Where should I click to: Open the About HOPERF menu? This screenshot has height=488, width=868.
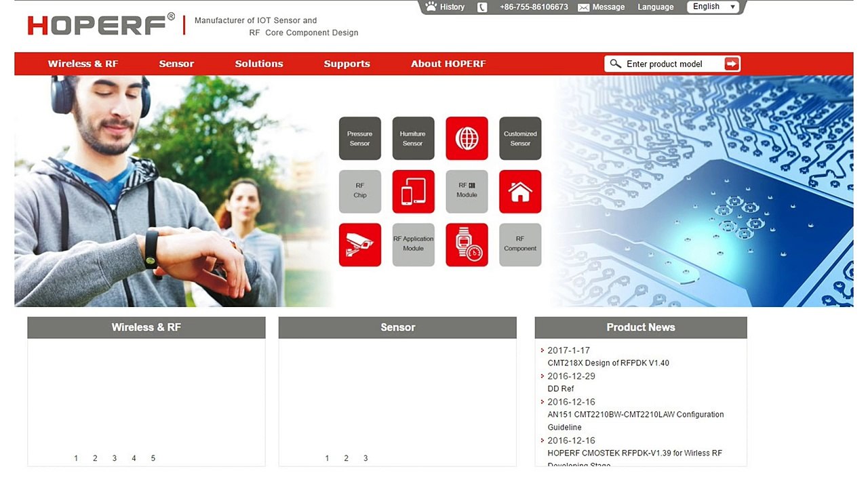[x=448, y=64]
